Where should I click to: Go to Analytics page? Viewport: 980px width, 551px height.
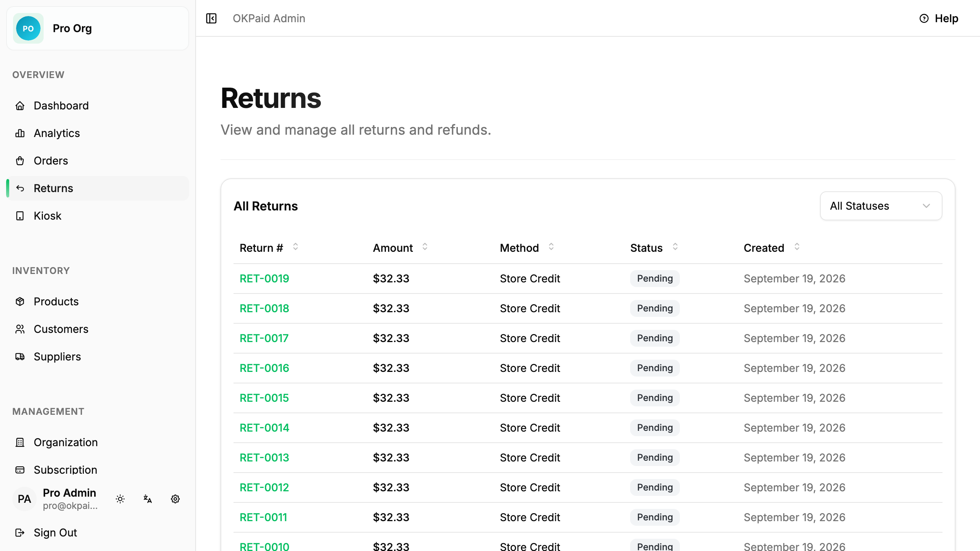[98, 133]
